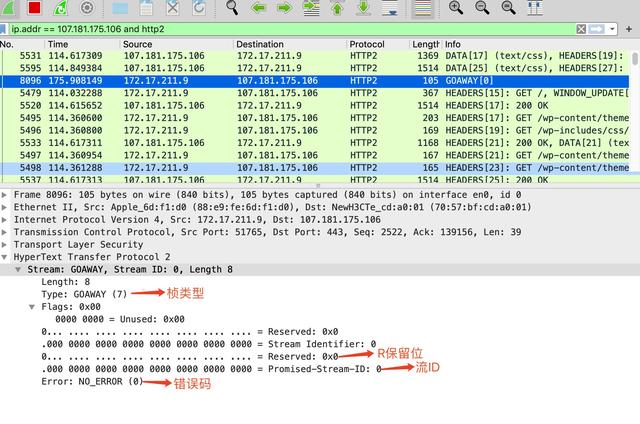640x424 pixels.
Task: Select packet 5498 HEADERS[23]
Action: tap(314, 168)
